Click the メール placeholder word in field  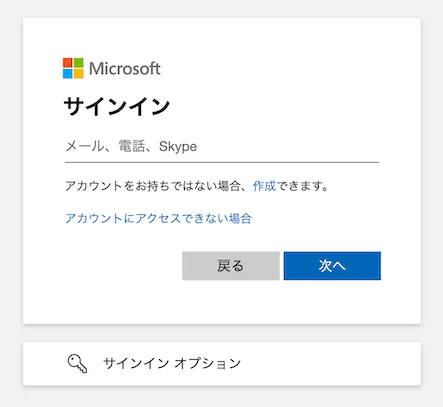click(85, 146)
